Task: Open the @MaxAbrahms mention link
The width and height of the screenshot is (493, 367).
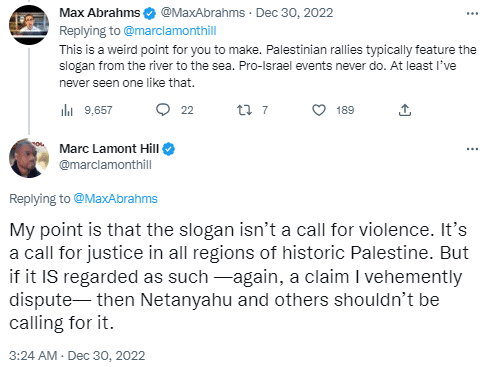Action: pos(115,199)
